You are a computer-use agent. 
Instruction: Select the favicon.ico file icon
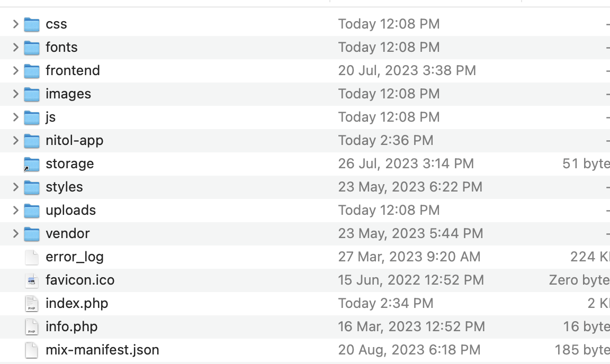(32, 280)
